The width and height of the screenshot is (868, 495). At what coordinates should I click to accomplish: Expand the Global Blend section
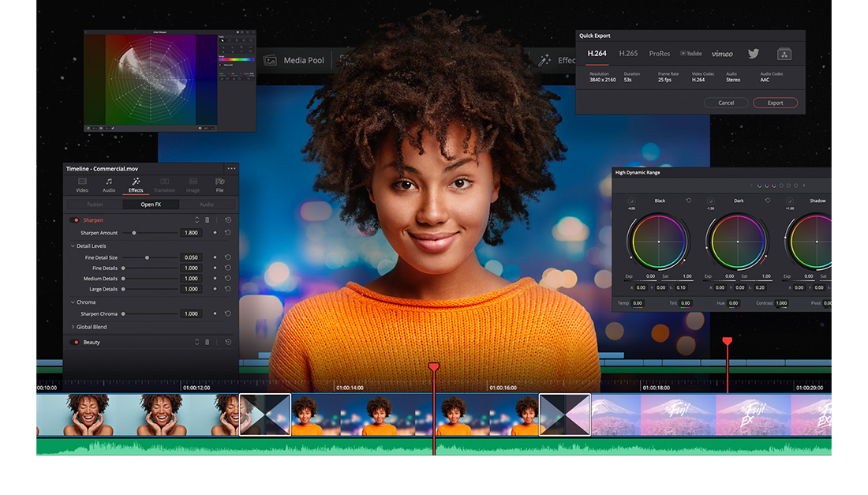(x=73, y=327)
